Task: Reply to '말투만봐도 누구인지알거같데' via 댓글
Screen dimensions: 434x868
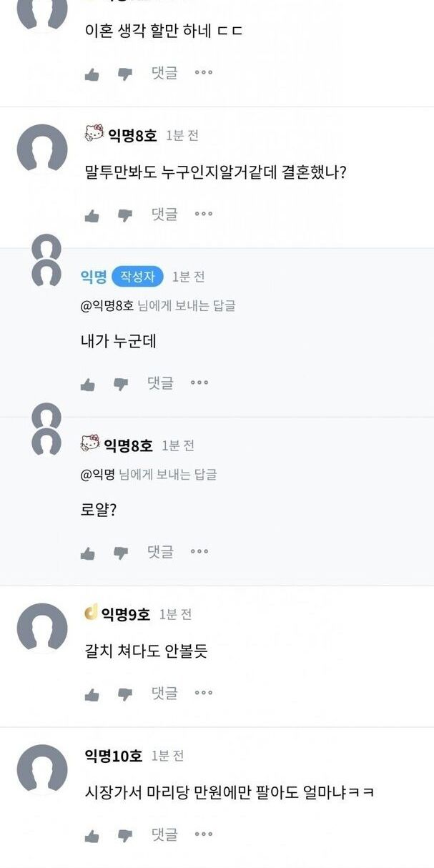Action: [164, 214]
